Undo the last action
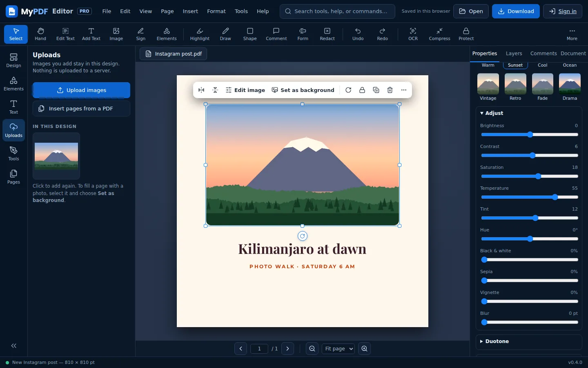588x368 pixels. pyautogui.click(x=358, y=34)
